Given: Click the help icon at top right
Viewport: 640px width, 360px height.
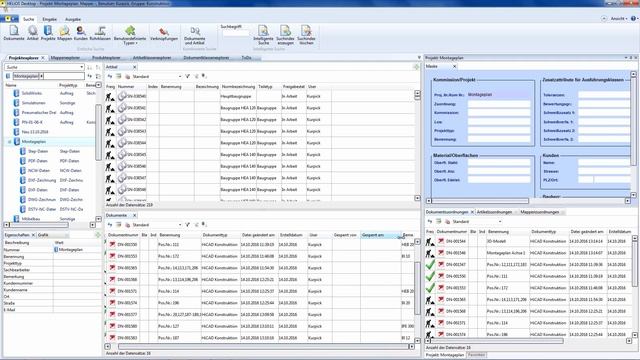Looking at the screenshot, I should tap(634, 19).
